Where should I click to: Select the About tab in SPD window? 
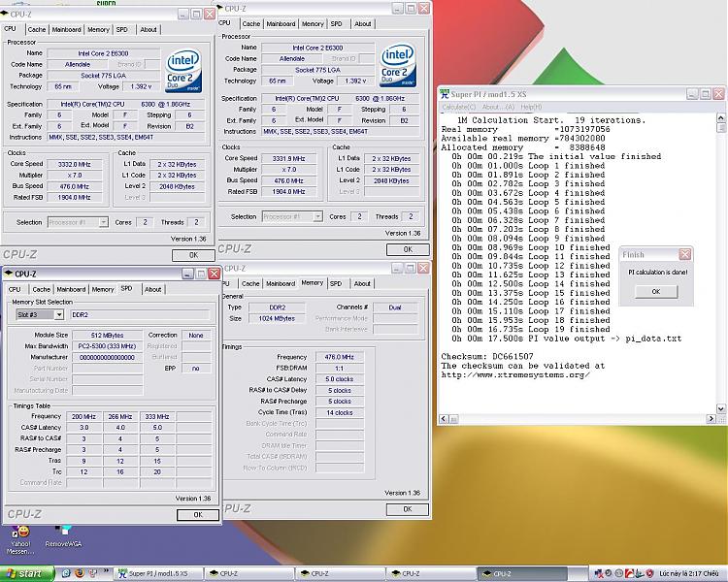153,289
